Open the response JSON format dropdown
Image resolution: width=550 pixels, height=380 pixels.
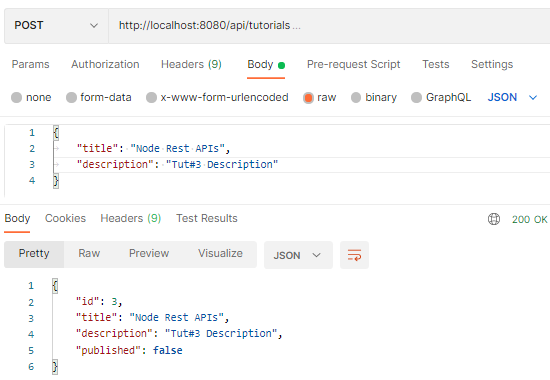298,255
